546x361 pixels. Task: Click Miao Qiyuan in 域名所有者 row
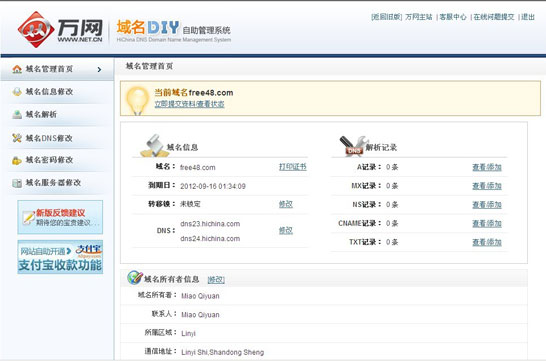(200, 296)
